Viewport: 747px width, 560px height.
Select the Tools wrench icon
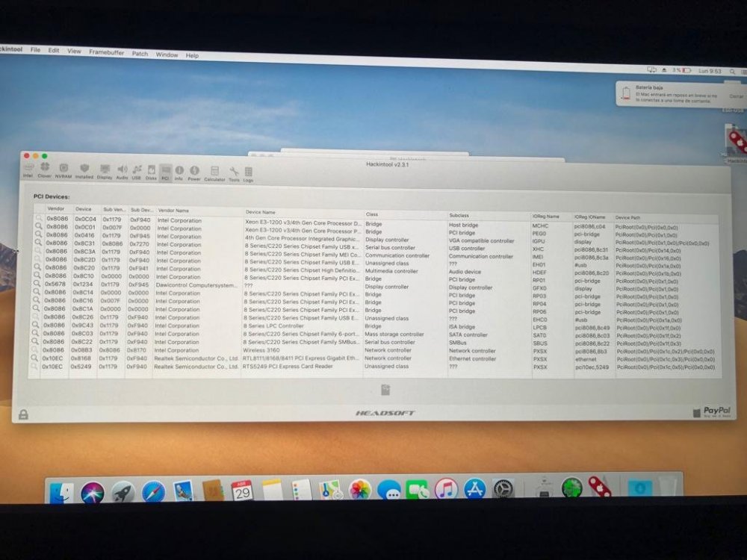pyautogui.click(x=234, y=174)
